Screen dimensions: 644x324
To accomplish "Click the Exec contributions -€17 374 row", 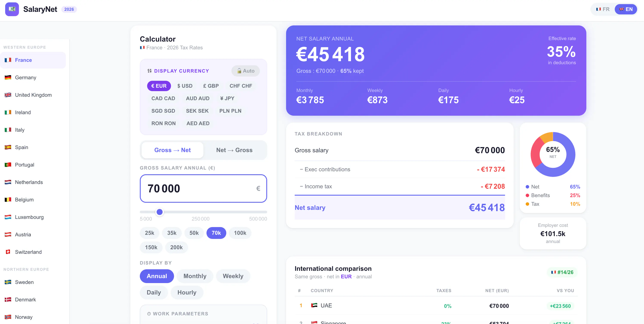I will [x=399, y=170].
